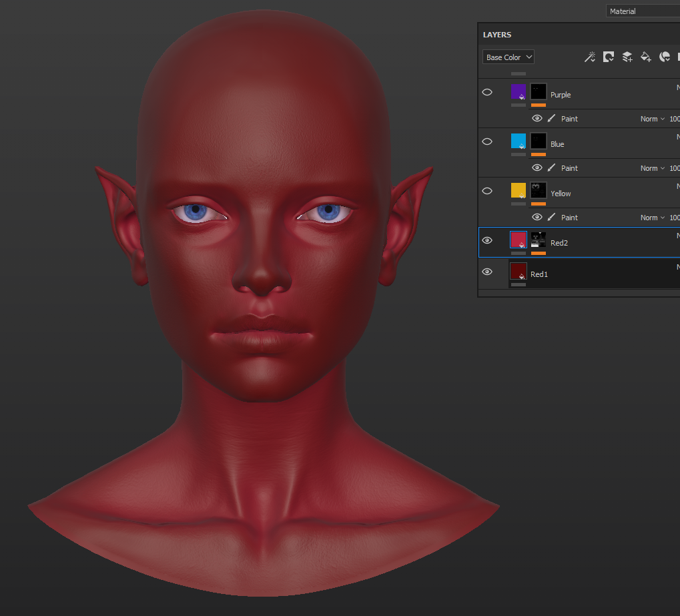Toggle visibility of the Purple layer
This screenshot has width=680, height=616.
[x=487, y=92]
